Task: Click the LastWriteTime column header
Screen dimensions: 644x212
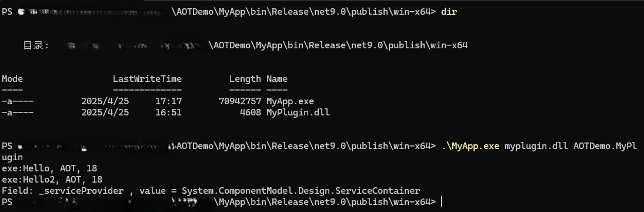Action: coord(147,78)
